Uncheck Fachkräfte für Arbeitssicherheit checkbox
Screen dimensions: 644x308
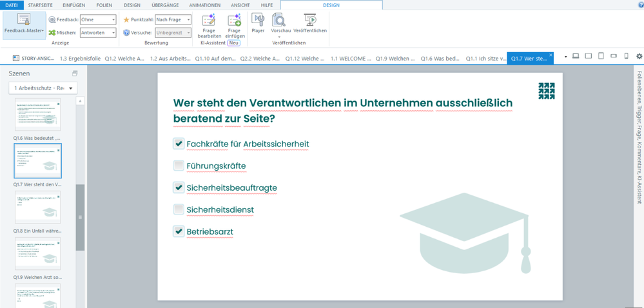tap(179, 144)
